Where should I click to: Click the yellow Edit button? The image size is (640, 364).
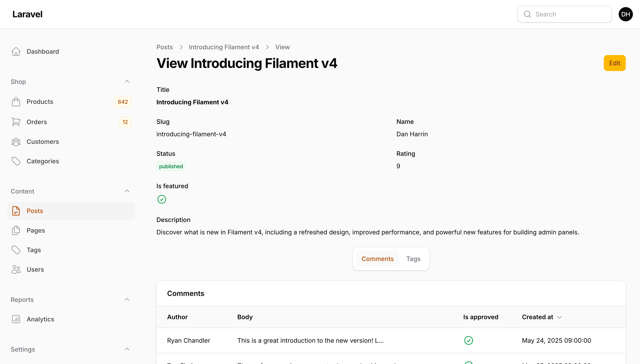pos(615,63)
